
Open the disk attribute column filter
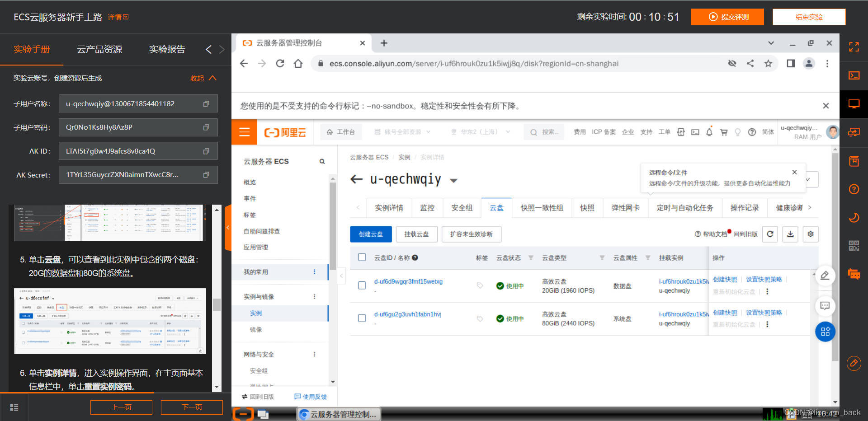[648, 258]
